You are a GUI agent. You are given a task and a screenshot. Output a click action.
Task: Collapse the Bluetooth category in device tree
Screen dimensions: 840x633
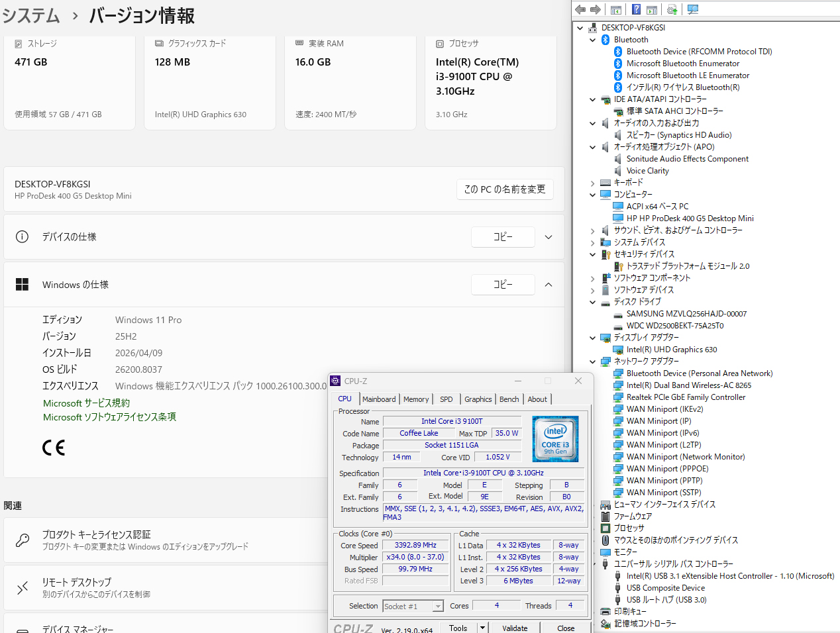[x=593, y=40]
